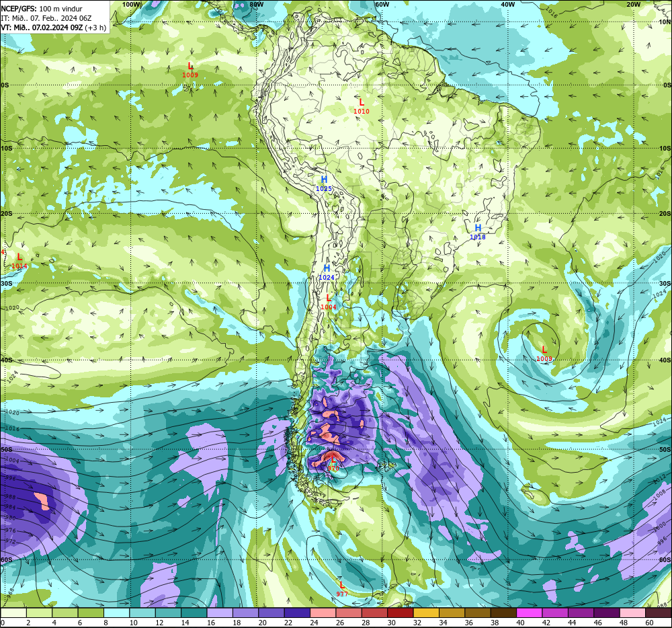Click the 60W longitude label
This screenshot has width=672, height=628.
382,4
